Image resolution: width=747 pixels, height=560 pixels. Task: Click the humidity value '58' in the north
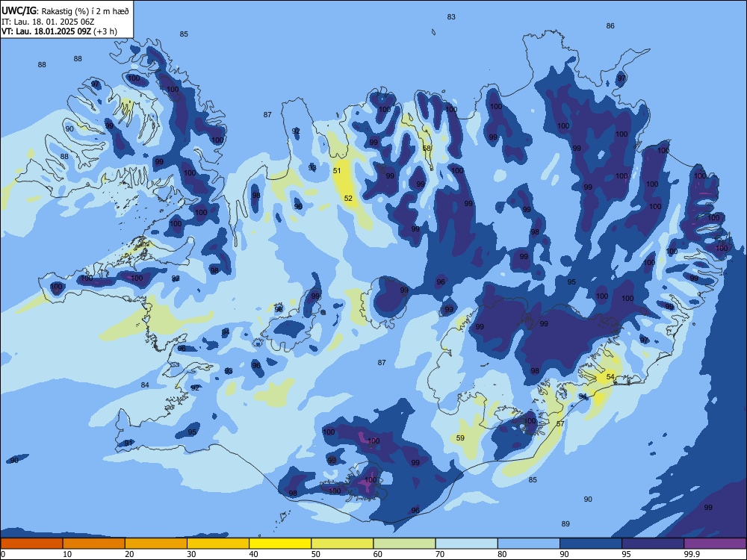[427, 148]
